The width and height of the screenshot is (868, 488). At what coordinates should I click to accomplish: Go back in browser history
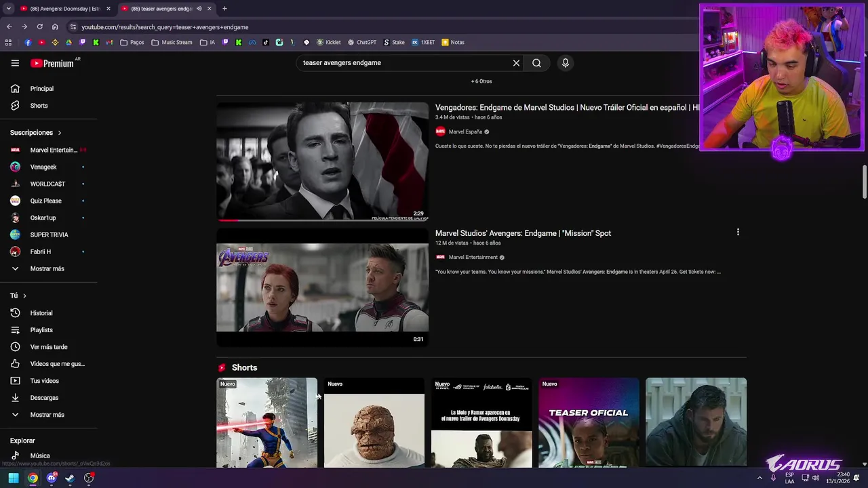click(x=9, y=27)
